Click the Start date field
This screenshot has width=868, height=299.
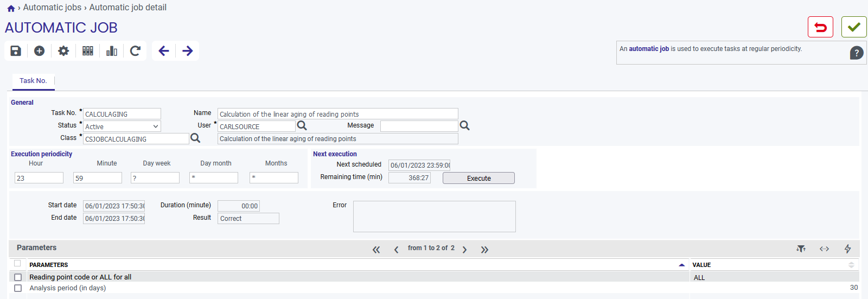(114, 206)
